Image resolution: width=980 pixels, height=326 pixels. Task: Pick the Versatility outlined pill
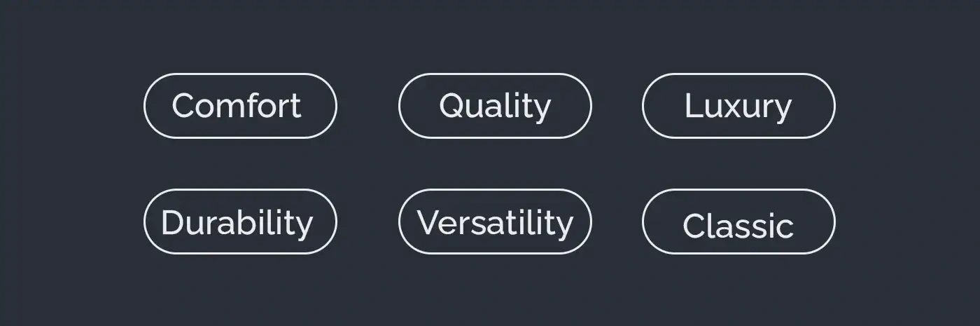pos(495,222)
